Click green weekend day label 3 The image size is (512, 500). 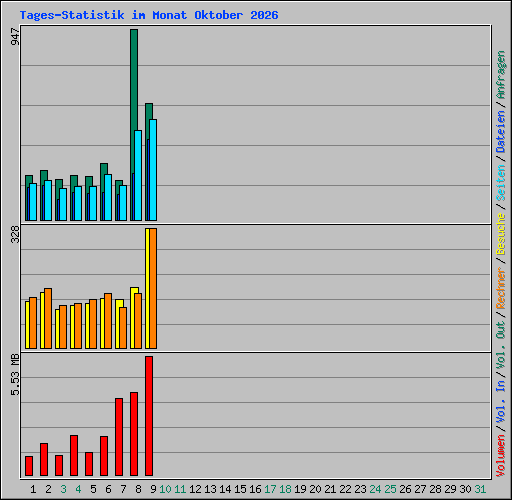tap(63, 489)
